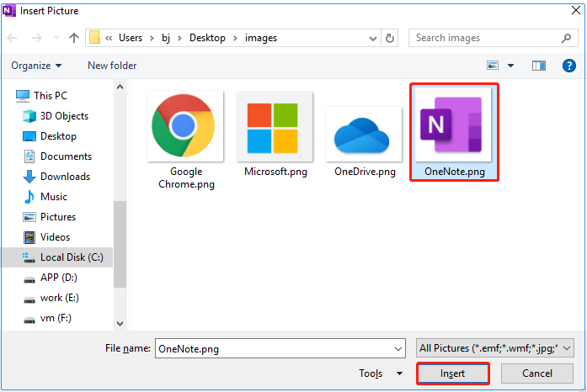Click the OneNote icon in title bar
Image resolution: width=587 pixels, height=392 pixels.
click(x=9, y=11)
